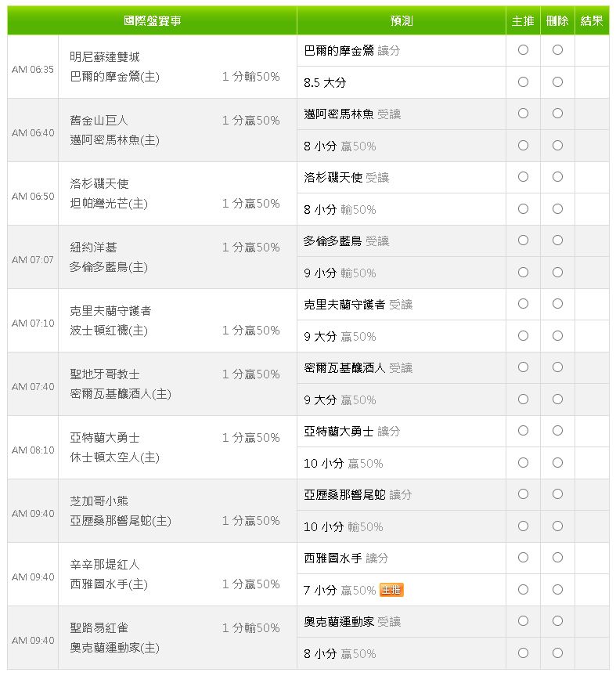
Task: Click the 結果 column header
Action: click(592, 21)
